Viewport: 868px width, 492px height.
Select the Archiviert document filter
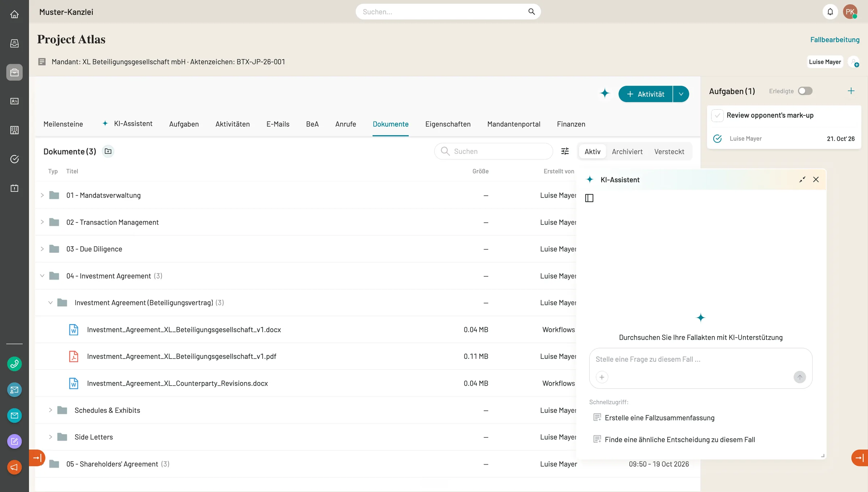pyautogui.click(x=627, y=152)
